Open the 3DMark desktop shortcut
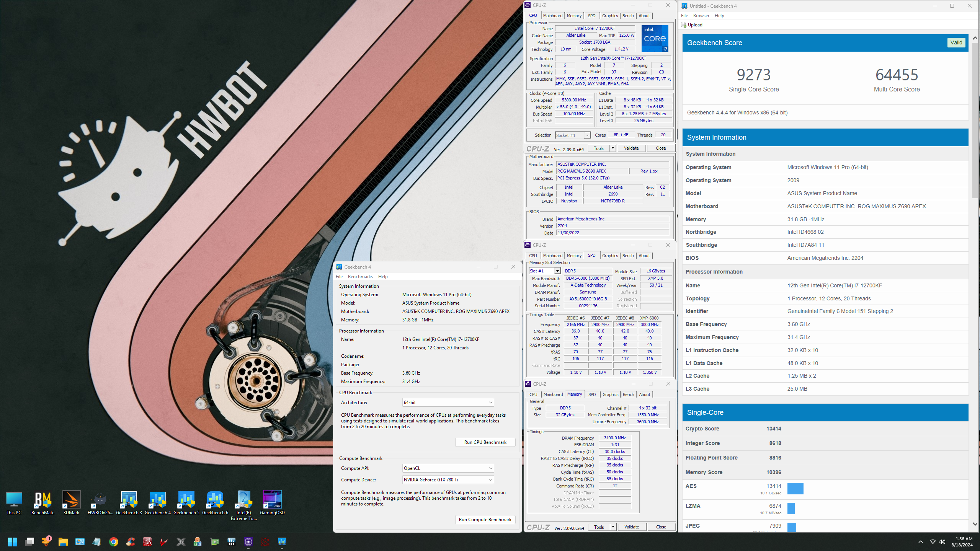The image size is (980, 551). pos(71,503)
